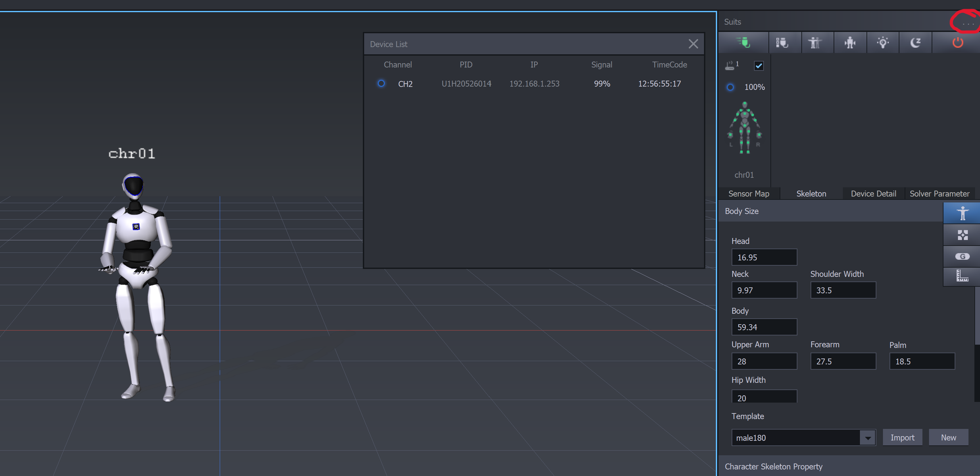This screenshot has width=980, height=476.
Task: Click the CH2 channel name cell
Action: (405, 84)
